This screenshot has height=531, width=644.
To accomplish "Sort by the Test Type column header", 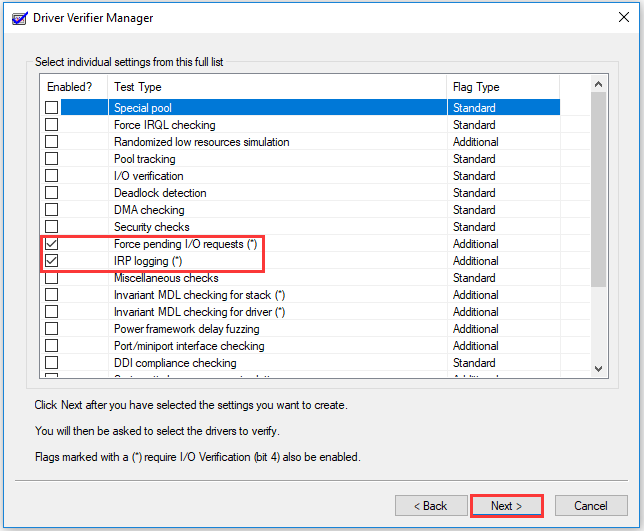I will 277,87.
